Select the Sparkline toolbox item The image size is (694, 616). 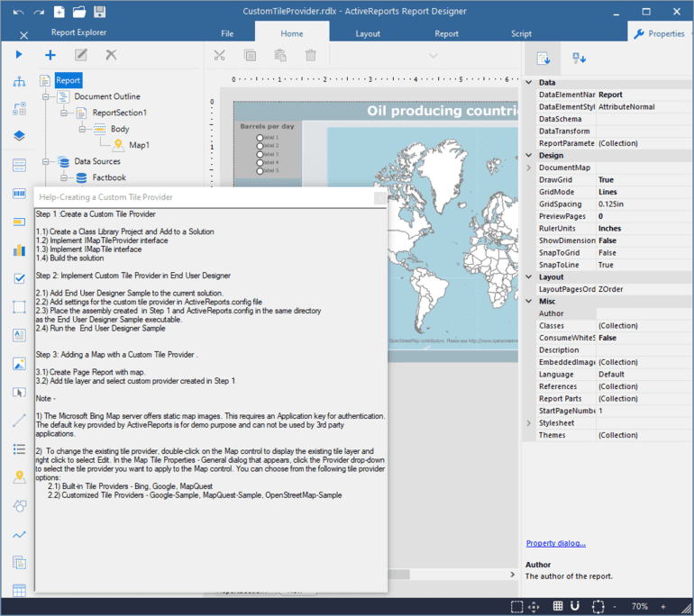pyautogui.click(x=19, y=535)
